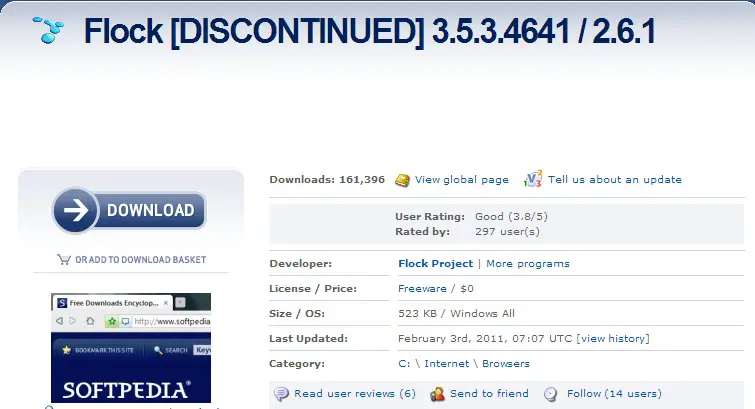Click the 297 user(s) rated-by value

point(508,232)
